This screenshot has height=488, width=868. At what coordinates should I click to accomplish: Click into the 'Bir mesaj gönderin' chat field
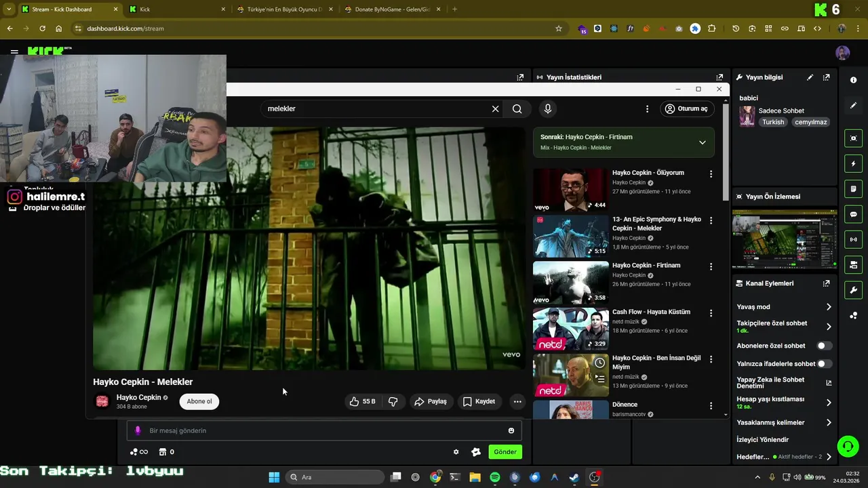click(325, 430)
